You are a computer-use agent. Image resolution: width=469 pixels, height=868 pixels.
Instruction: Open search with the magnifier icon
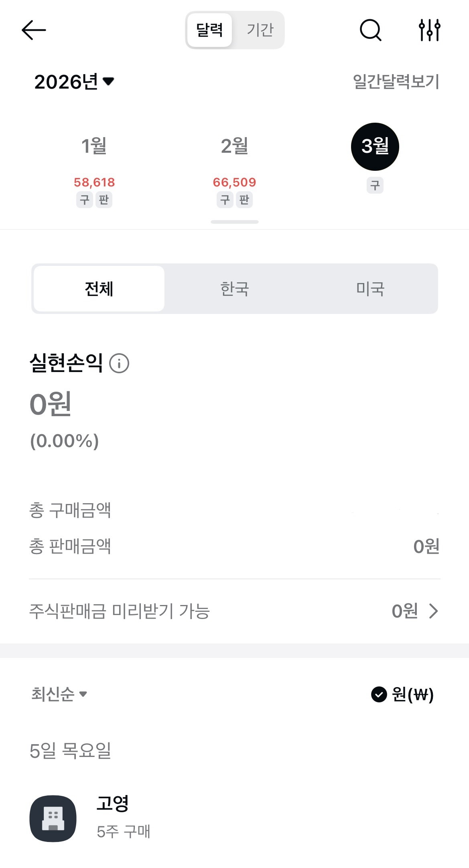pos(370,30)
